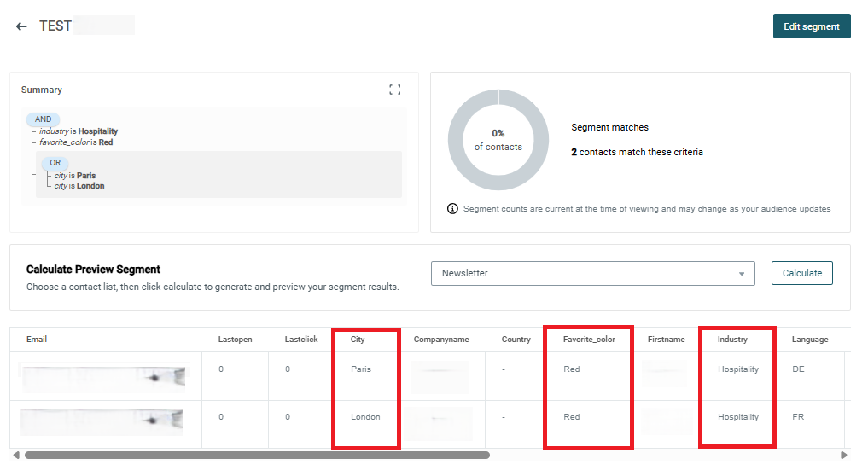Click the Calculate Preview Segment heading
868x476 pixels.
pyautogui.click(x=93, y=270)
